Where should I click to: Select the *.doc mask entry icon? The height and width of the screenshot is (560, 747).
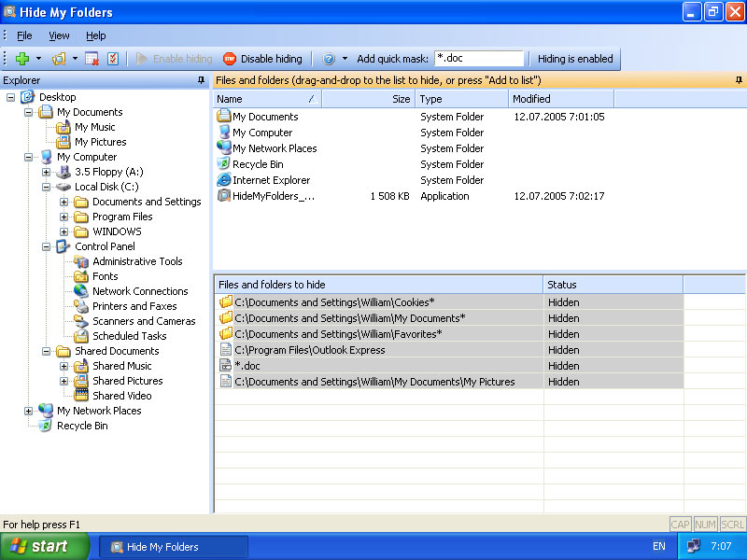pyautogui.click(x=225, y=366)
